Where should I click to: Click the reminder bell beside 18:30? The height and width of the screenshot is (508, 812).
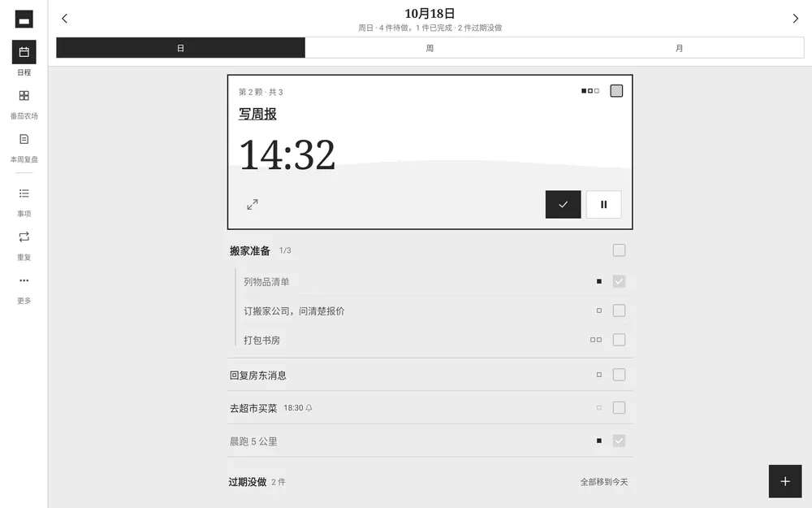click(x=309, y=408)
